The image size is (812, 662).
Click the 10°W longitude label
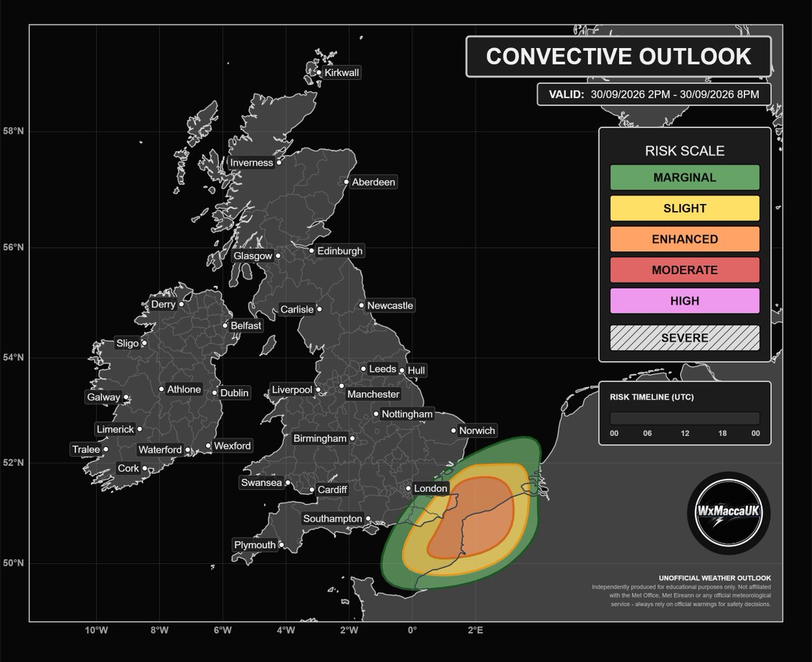coord(96,631)
